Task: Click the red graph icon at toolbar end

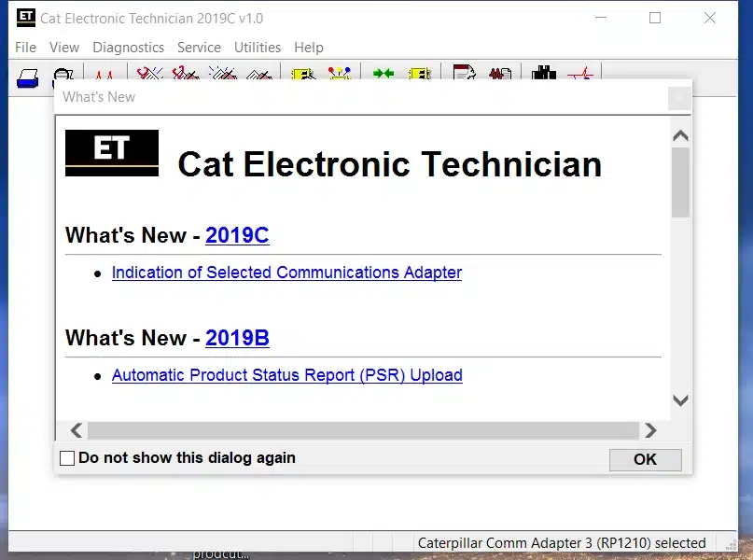Action: (x=581, y=76)
